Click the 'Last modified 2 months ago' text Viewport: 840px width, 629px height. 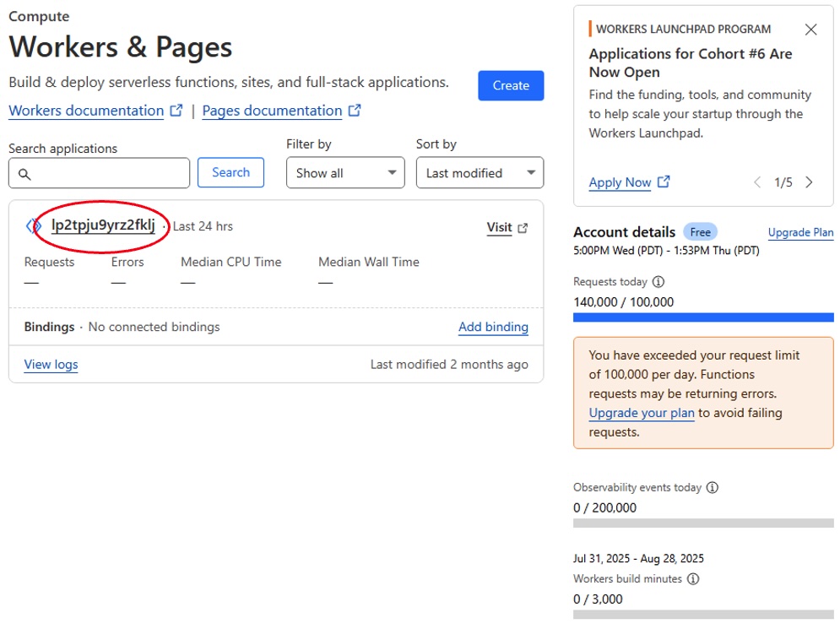449,365
